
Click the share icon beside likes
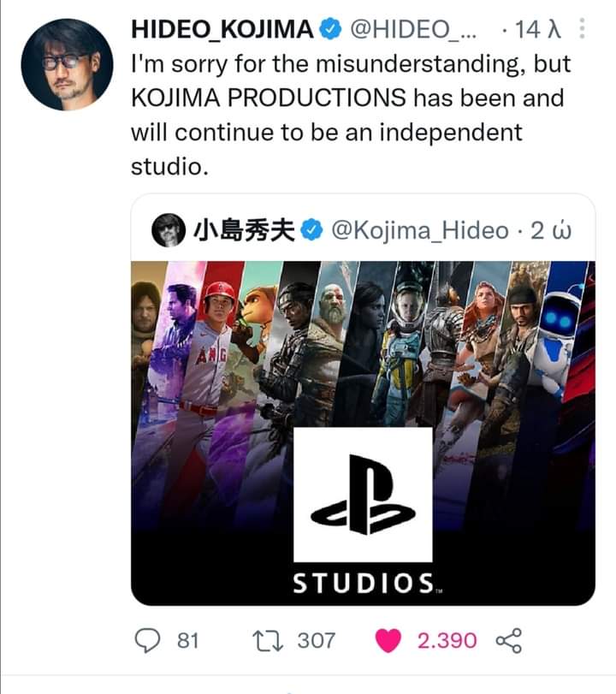pyautogui.click(x=508, y=640)
